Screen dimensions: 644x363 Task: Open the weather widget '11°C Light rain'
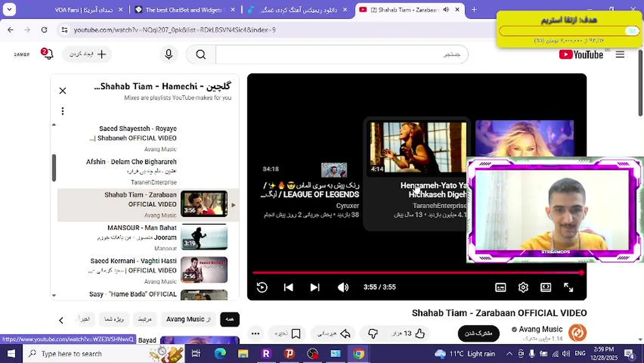[x=465, y=354]
